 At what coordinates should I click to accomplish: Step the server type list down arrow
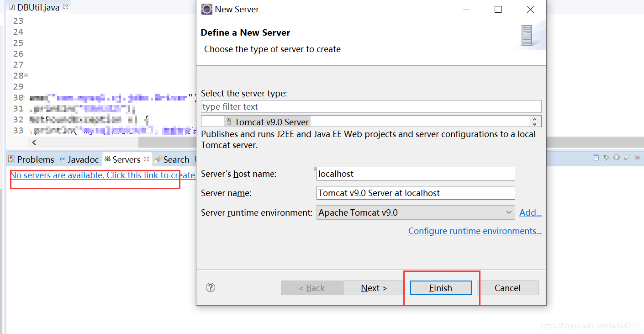534,123
